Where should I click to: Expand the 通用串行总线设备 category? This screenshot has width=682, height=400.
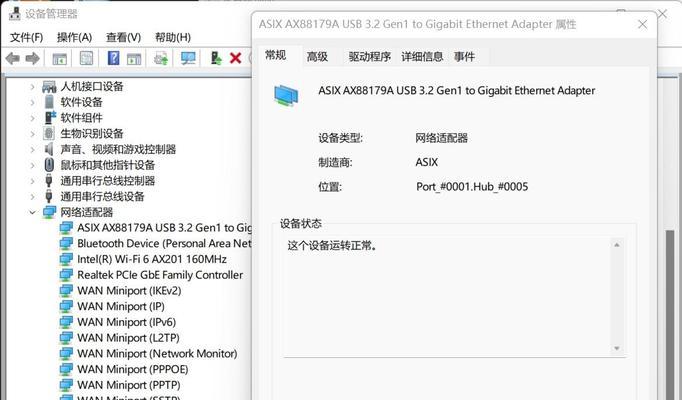pyautogui.click(x=32, y=197)
